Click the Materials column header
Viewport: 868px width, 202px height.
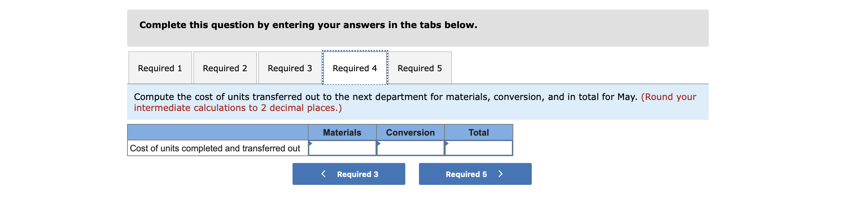click(342, 132)
